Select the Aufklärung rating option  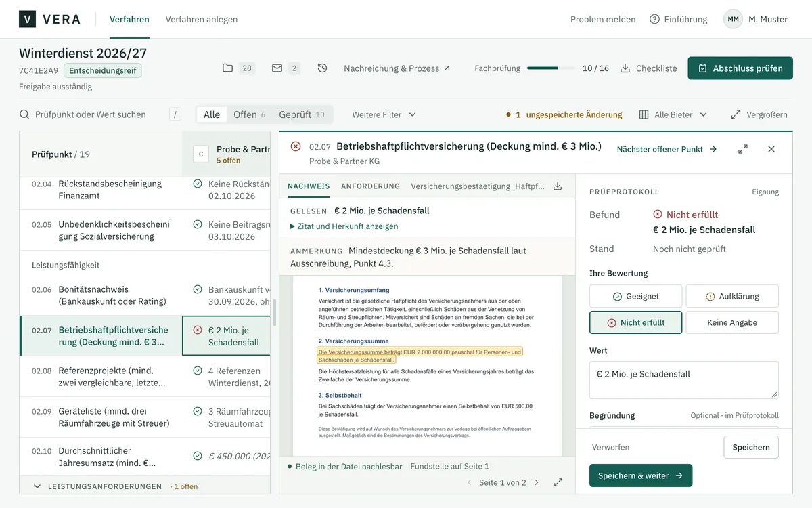pos(732,296)
